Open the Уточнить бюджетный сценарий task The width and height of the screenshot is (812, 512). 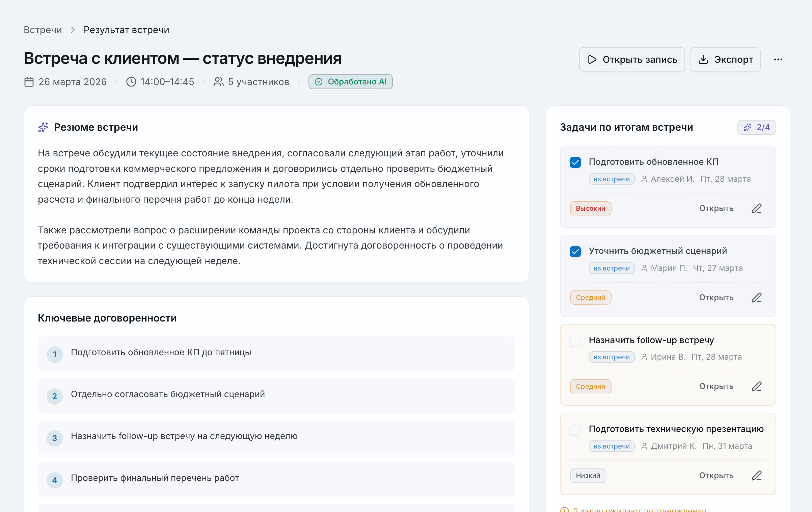click(x=716, y=297)
